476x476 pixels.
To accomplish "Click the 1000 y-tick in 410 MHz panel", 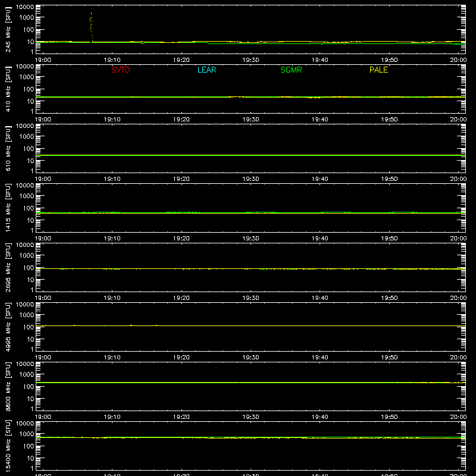I will [27, 77].
